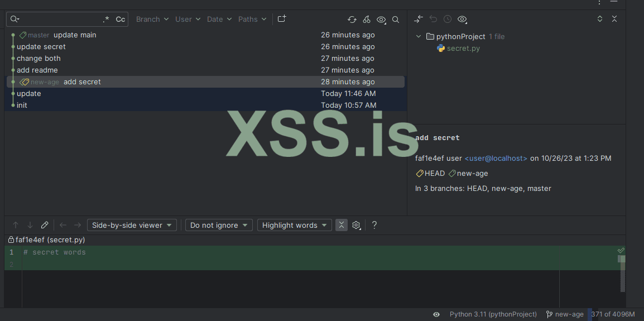
Task: Click the faf1e4ef (secret.py) title
Action: (x=50, y=239)
